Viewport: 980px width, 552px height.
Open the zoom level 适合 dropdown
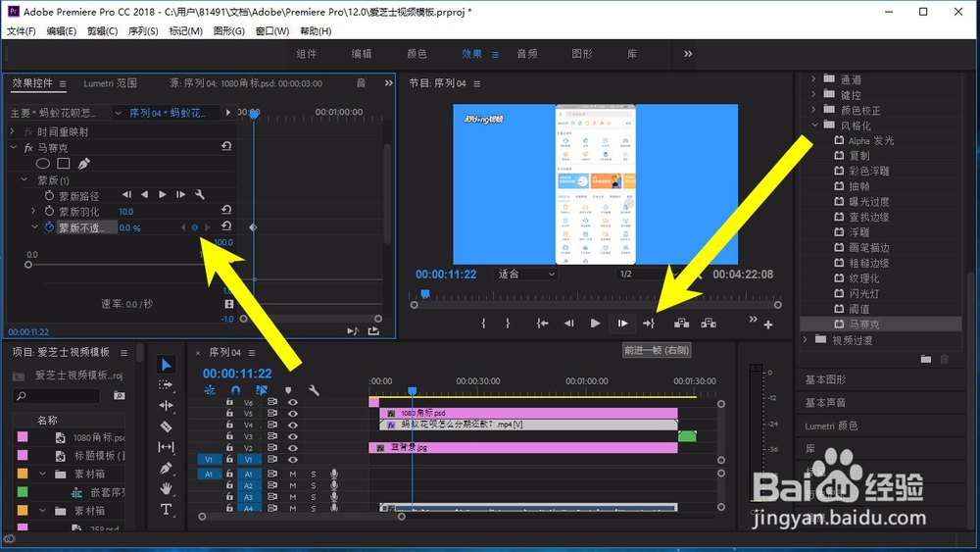pos(525,274)
